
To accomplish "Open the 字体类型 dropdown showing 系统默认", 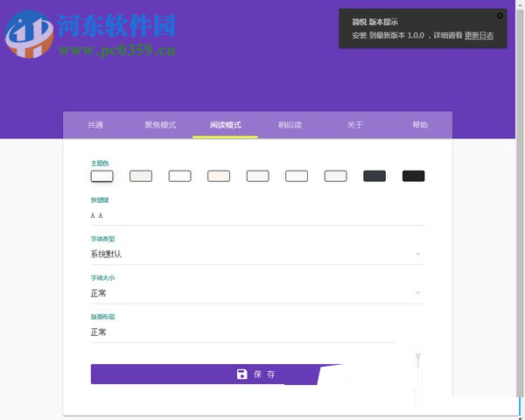I will point(257,255).
